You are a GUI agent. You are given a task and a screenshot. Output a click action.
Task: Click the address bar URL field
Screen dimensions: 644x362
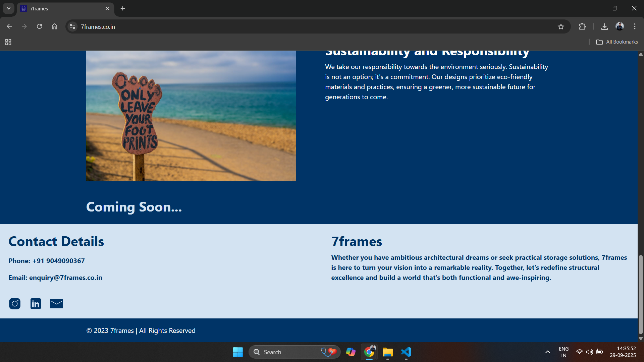pyautogui.click(x=302, y=26)
